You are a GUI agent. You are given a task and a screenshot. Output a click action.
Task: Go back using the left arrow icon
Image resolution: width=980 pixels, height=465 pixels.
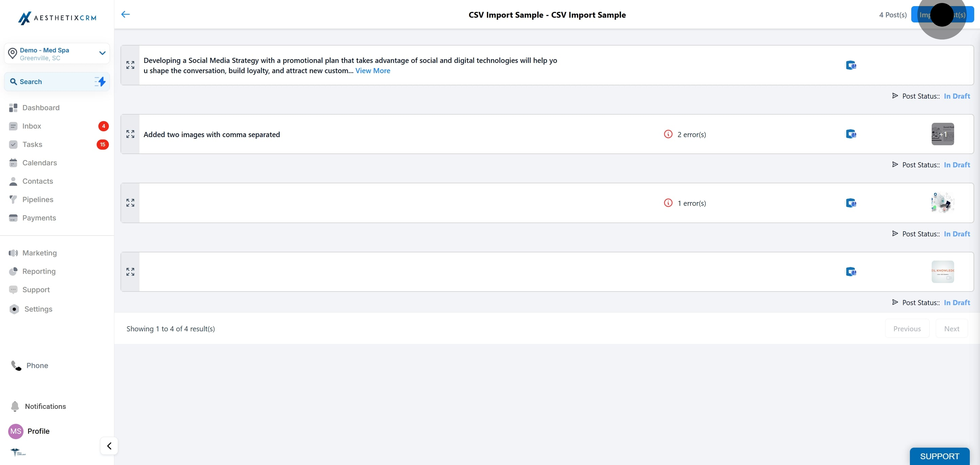[126, 14]
